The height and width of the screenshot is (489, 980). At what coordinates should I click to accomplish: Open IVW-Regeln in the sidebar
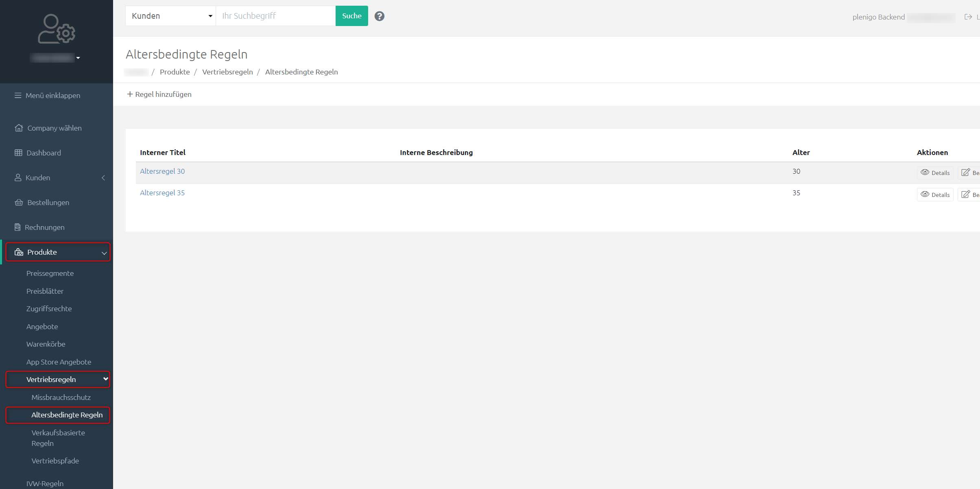[45, 484]
